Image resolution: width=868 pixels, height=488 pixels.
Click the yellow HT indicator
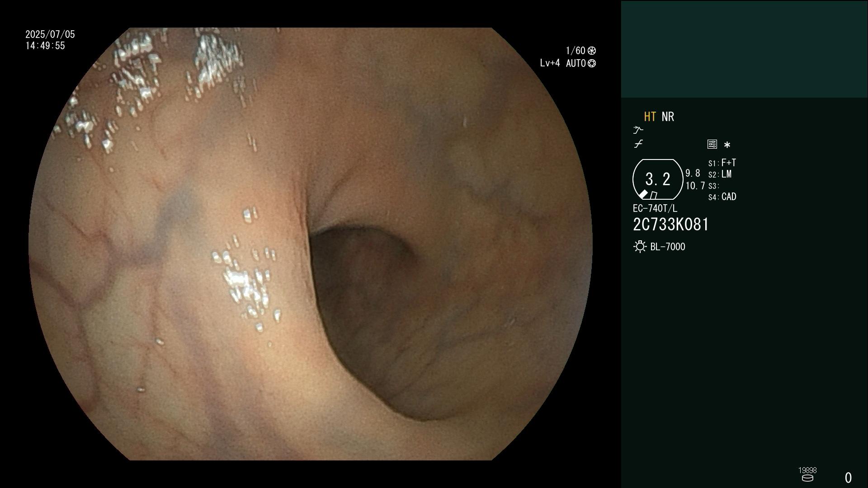650,117
